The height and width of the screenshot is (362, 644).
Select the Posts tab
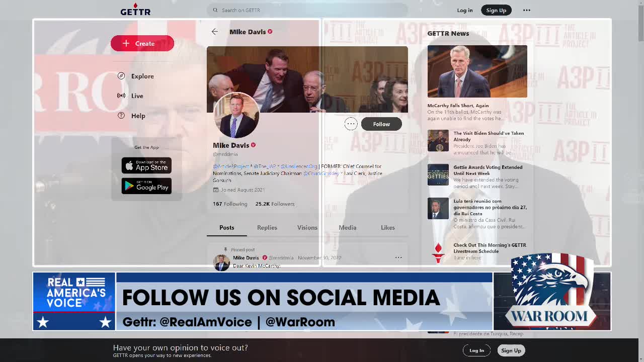click(227, 228)
